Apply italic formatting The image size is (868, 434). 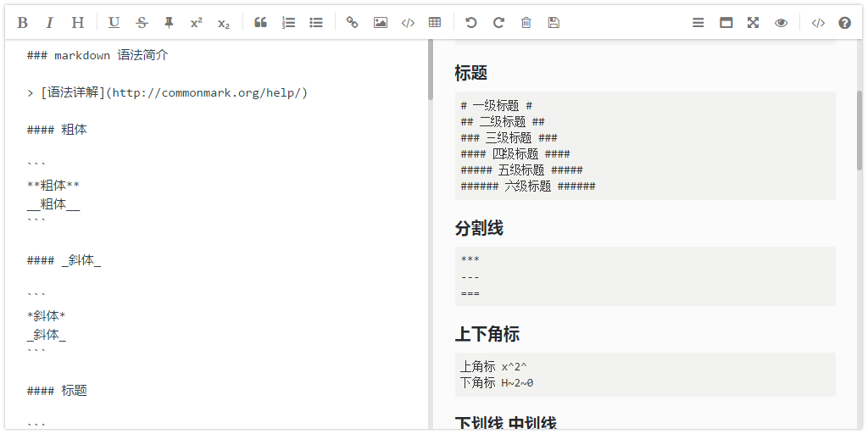[x=50, y=23]
